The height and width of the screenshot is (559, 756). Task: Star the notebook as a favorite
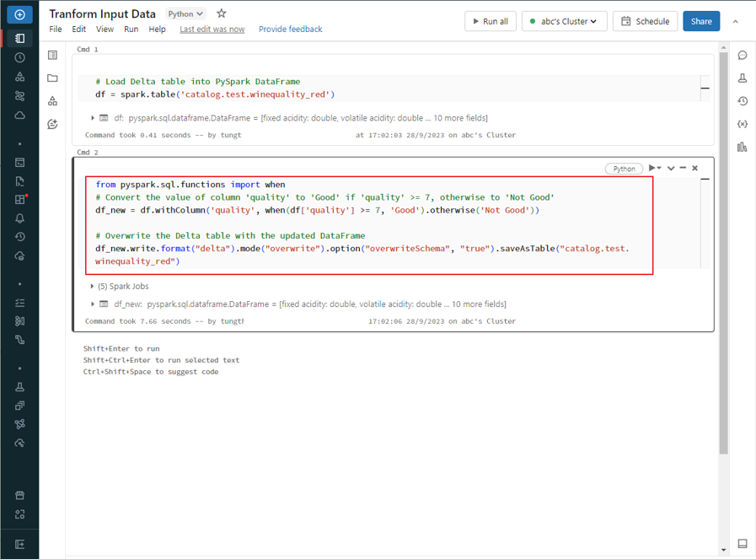pos(222,13)
